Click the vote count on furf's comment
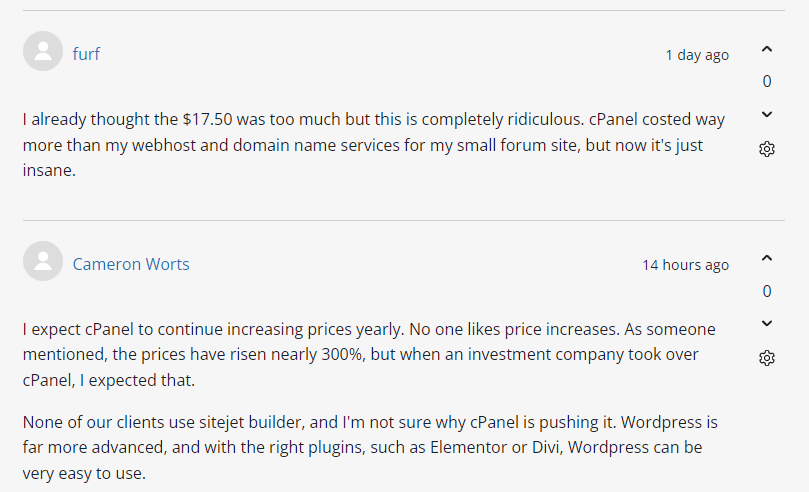The height and width of the screenshot is (492, 809). coord(767,82)
